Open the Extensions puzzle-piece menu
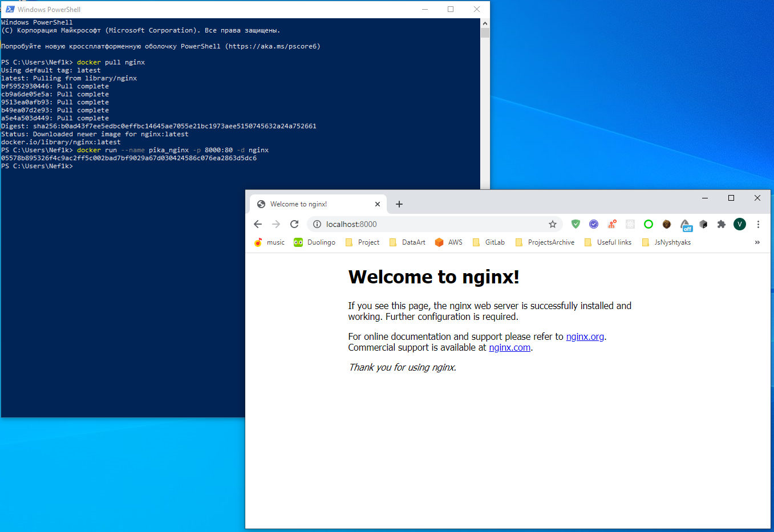The width and height of the screenshot is (774, 532). point(722,224)
